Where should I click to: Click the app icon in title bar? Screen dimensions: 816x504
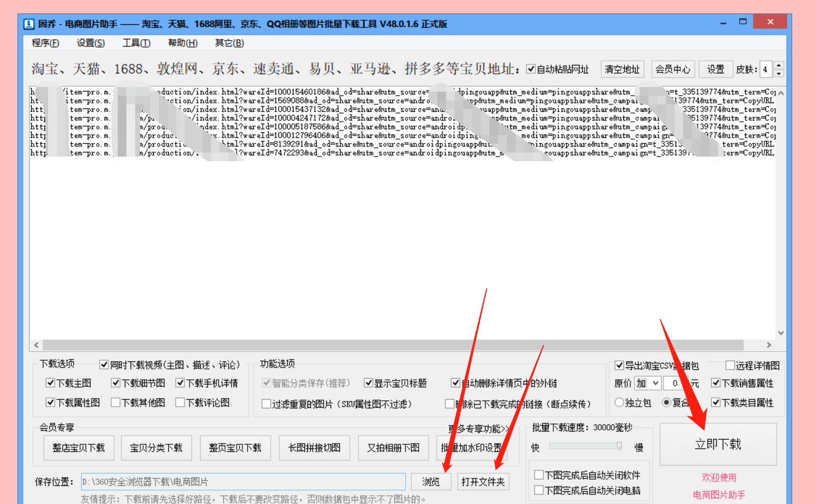click(28, 24)
